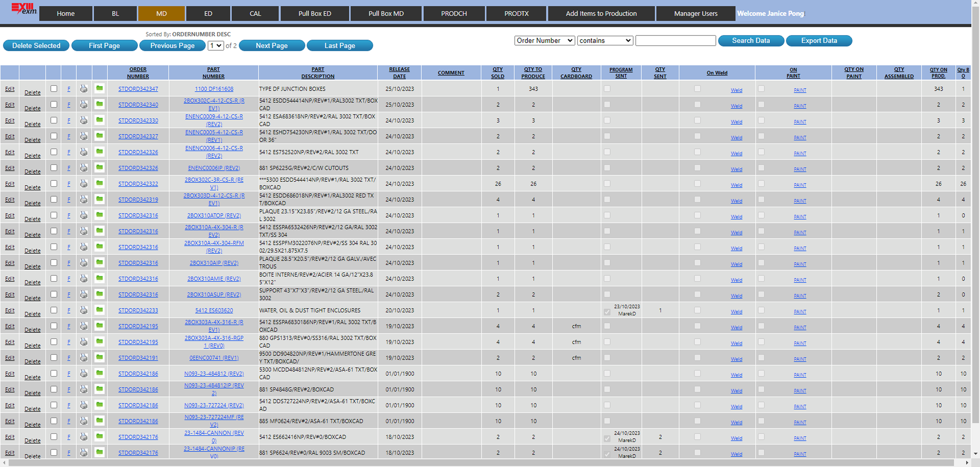Click printer icon for order STDORD342319

(x=84, y=199)
